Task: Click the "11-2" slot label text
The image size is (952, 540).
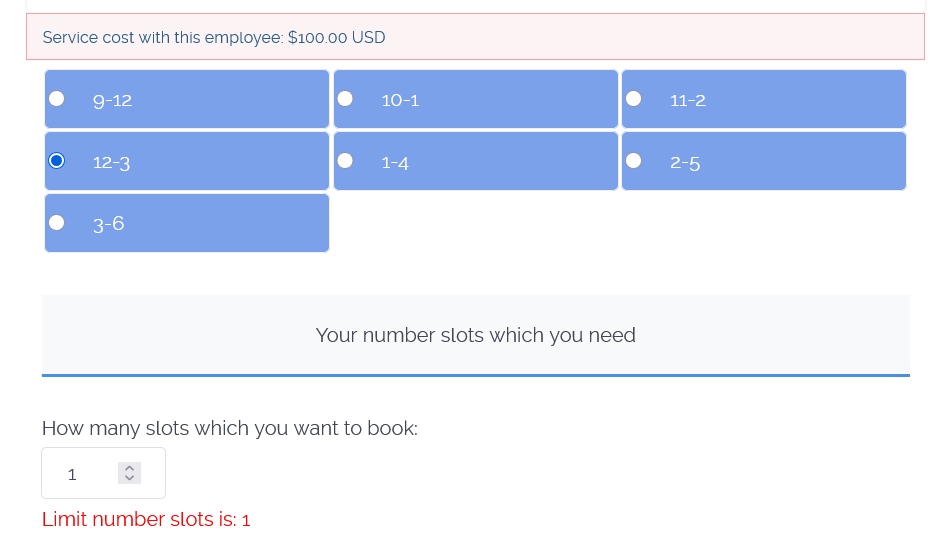Action: coord(688,100)
